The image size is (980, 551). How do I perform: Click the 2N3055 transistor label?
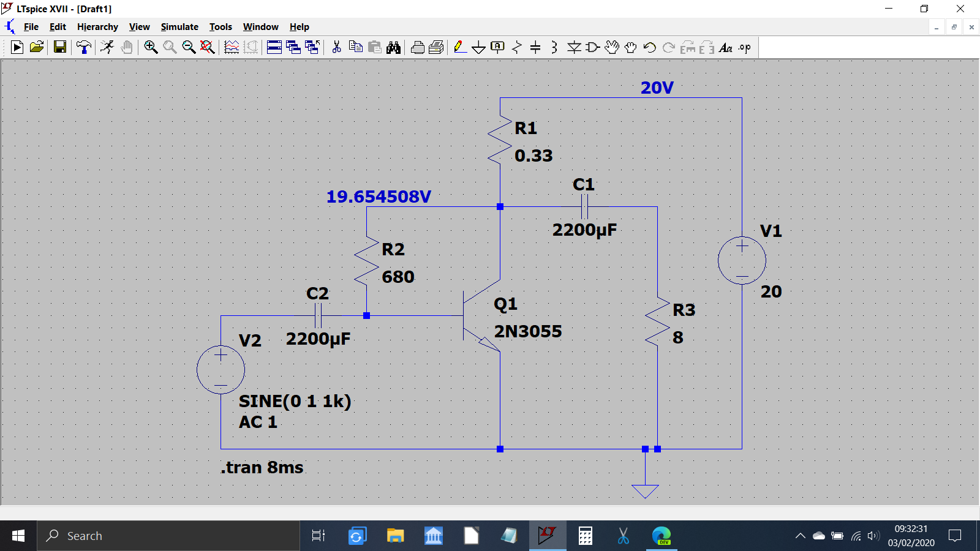point(528,331)
